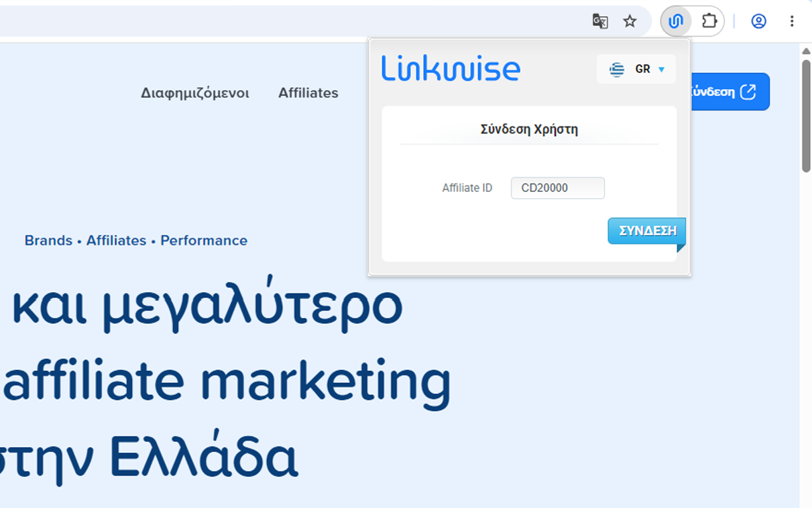Bookmark this page with the star icon
The height and width of the screenshot is (508, 812).
(x=629, y=22)
